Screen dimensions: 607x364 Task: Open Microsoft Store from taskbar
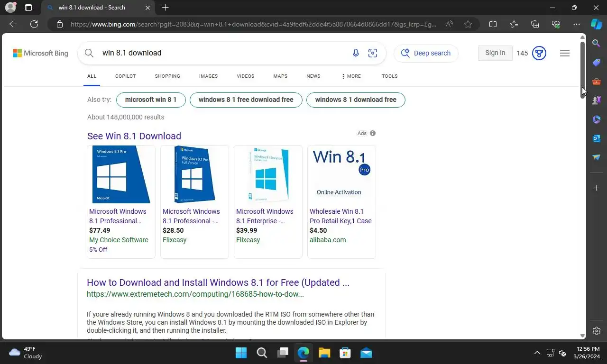point(345,353)
